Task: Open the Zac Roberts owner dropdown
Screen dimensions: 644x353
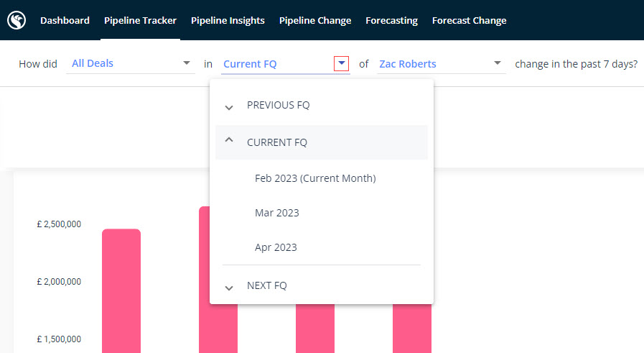Action: (439, 64)
